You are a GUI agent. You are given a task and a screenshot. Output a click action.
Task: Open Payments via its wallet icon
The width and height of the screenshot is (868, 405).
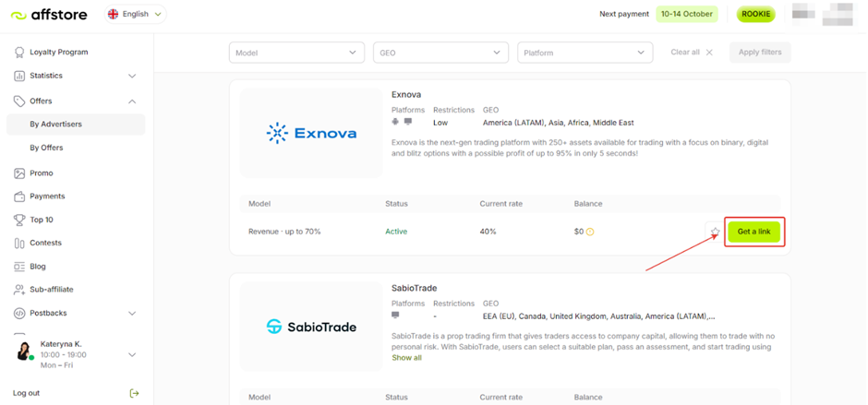19,197
